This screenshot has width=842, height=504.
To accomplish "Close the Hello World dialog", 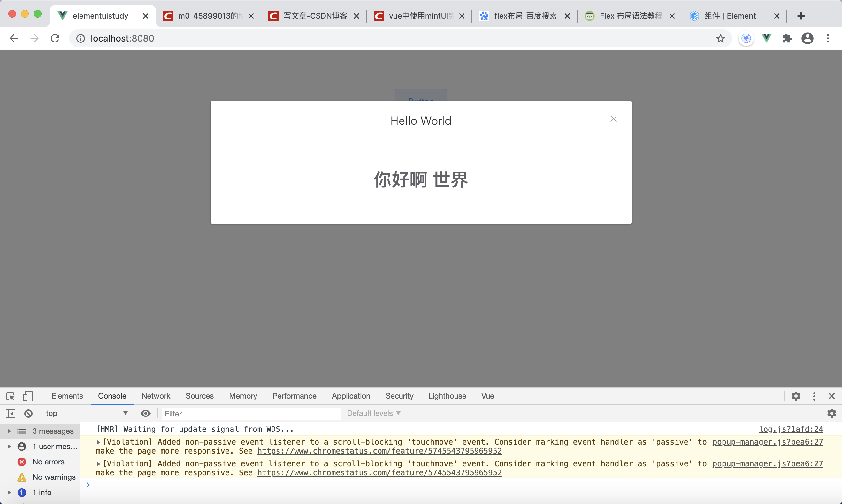I will click(x=613, y=119).
